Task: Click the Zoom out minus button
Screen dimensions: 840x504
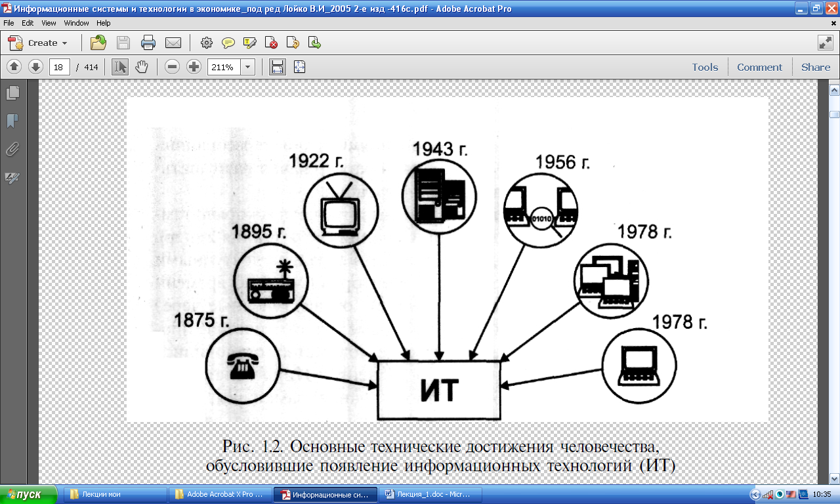Action: tap(173, 67)
